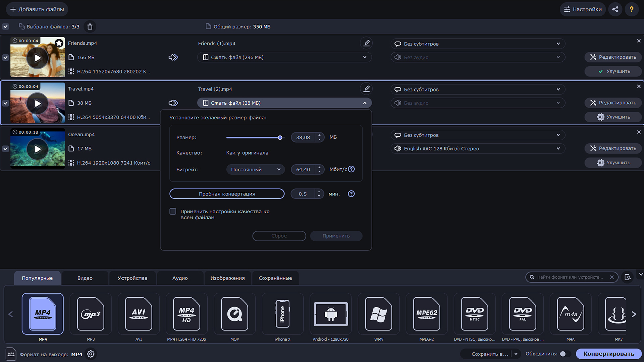Viewport: 644px width, 362px height.
Task: Click the Конвертировать button
Action: 608,354
